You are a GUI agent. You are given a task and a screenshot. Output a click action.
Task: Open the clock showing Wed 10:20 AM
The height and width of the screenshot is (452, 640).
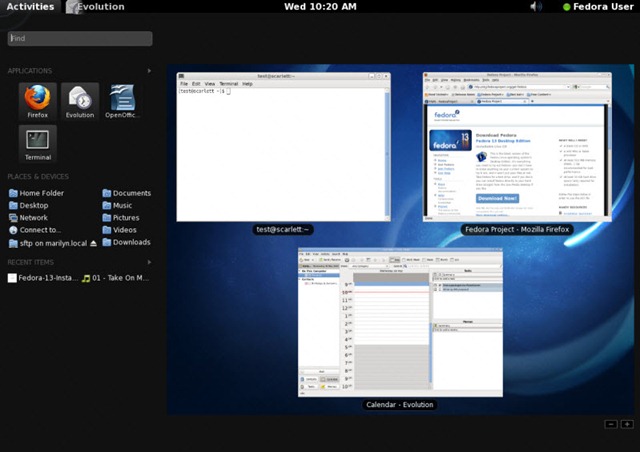[x=320, y=7]
